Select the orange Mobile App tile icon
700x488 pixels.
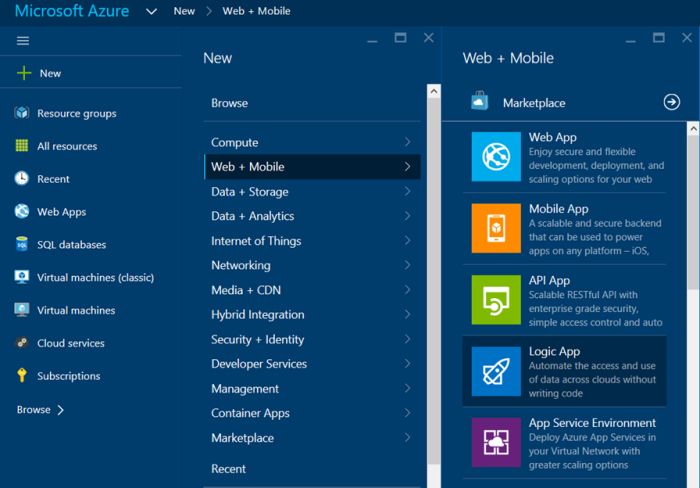click(x=496, y=228)
